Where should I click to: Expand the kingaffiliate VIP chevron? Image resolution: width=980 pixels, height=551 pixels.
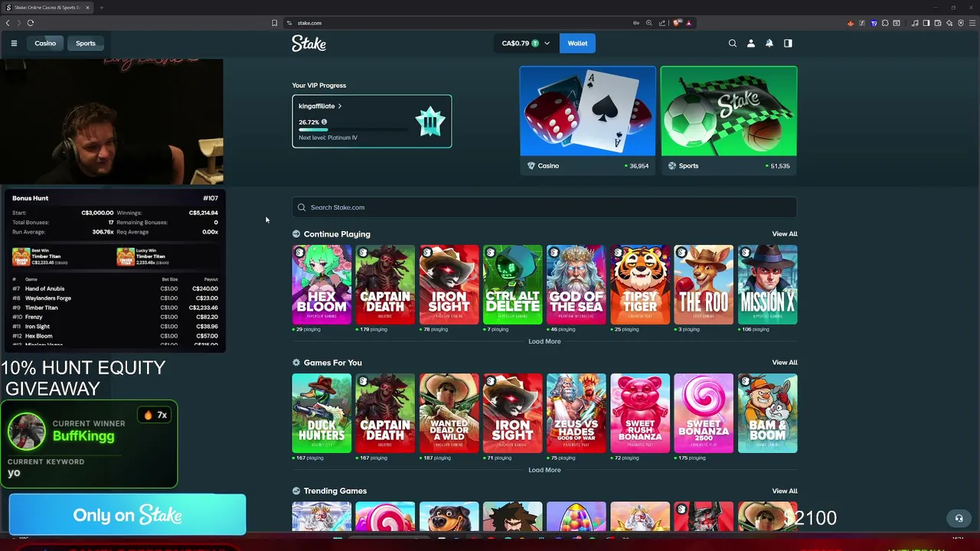coord(339,106)
